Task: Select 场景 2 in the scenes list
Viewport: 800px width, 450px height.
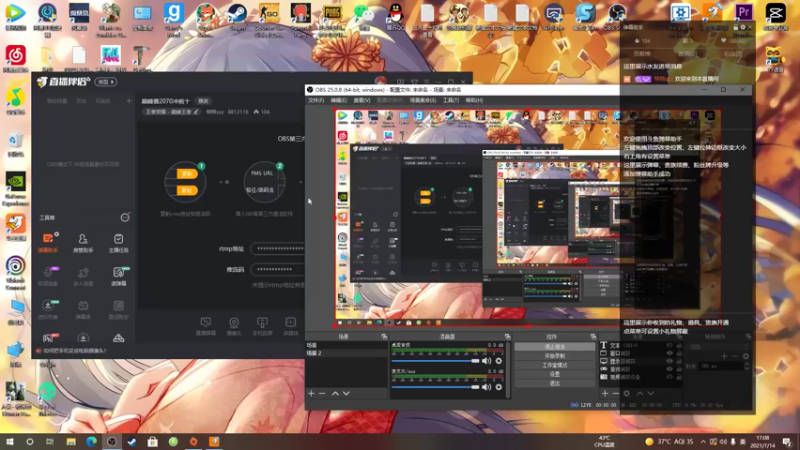Action: coord(346,353)
